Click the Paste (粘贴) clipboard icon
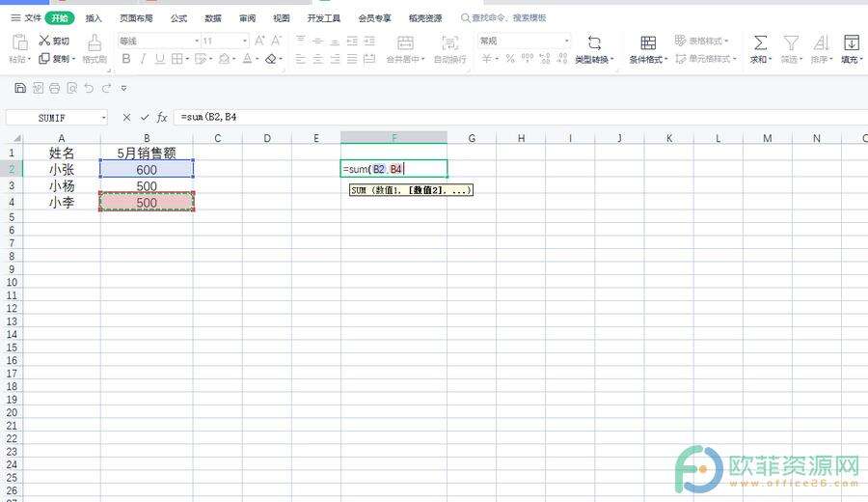The height and width of the screenshot is (502, 868). (x=19, y=42)
